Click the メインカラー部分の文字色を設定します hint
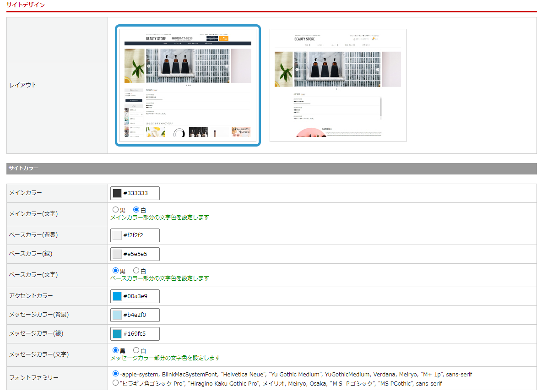 click(x=160, y=218)
